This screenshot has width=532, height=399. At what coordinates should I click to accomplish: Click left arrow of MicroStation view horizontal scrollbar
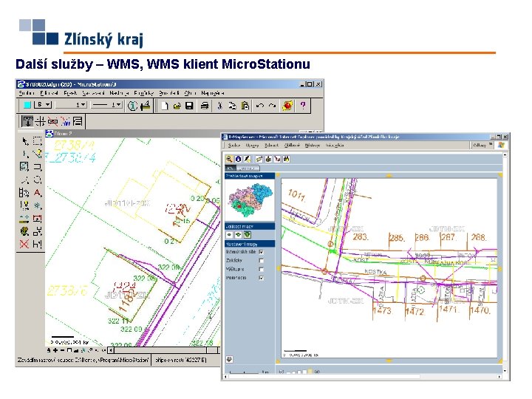click(x=111, y=349)
